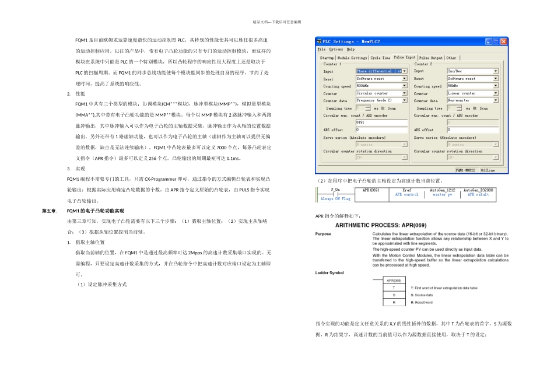Expand Counter 1 Reset dropdown

[404, 79]
